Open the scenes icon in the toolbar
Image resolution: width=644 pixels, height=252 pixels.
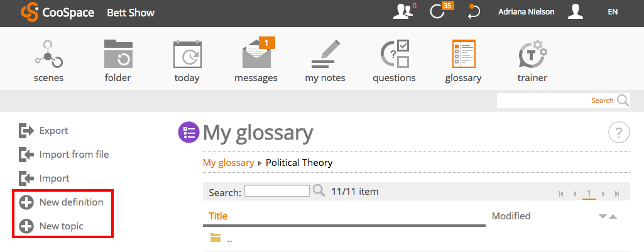48,55
